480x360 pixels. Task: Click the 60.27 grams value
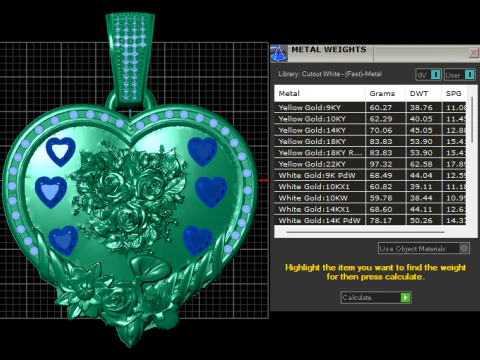pos(381,108)
